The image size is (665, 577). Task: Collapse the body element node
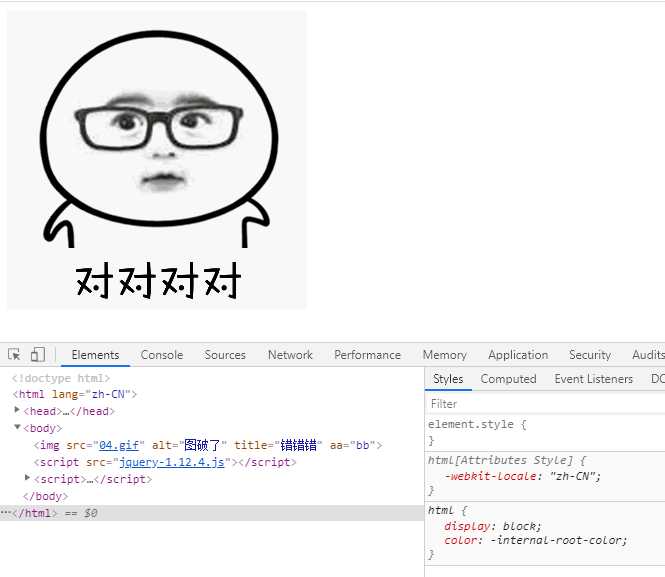(x=17, y=427)
